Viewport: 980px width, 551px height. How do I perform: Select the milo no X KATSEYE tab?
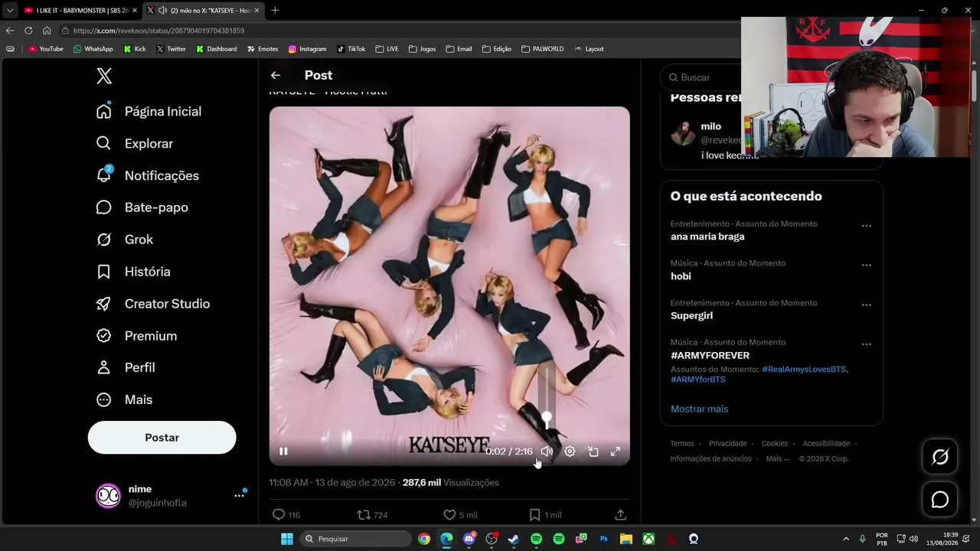tap(203, 10)
